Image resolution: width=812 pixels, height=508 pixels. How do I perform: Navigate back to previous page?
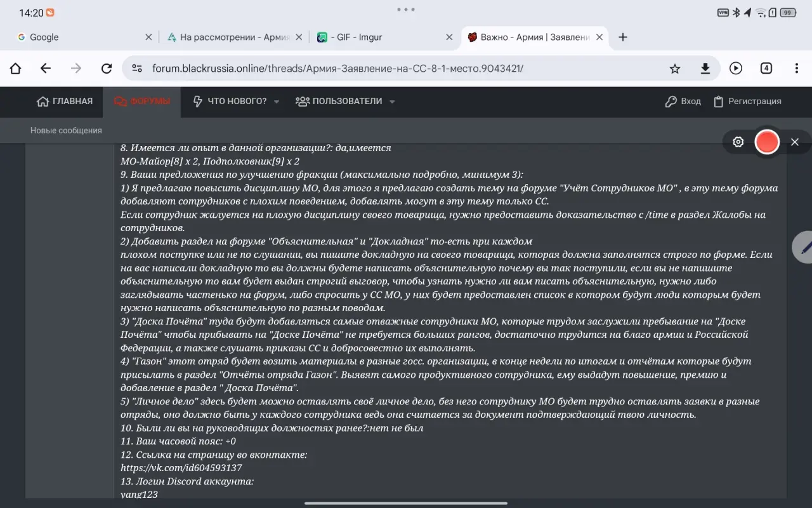[x=46, y=69]
